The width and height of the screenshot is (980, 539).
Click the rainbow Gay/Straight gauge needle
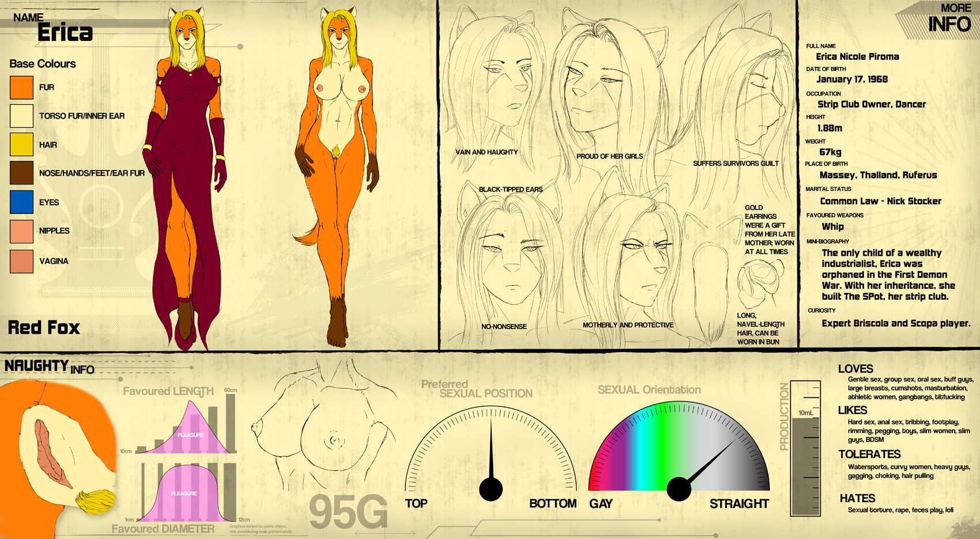coord(706,465)
